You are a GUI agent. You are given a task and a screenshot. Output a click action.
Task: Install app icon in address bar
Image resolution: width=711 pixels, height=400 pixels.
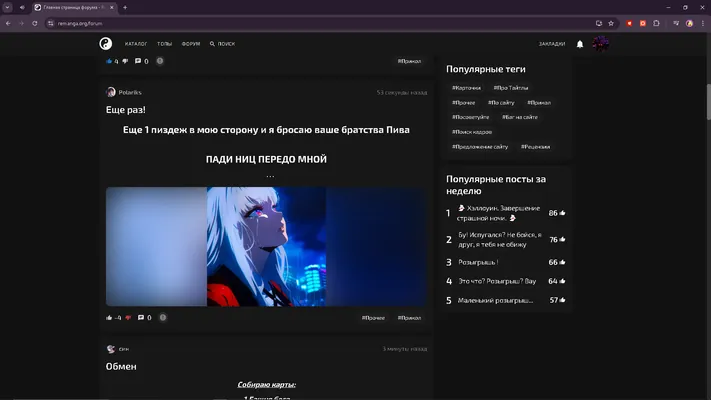[599, 23]
